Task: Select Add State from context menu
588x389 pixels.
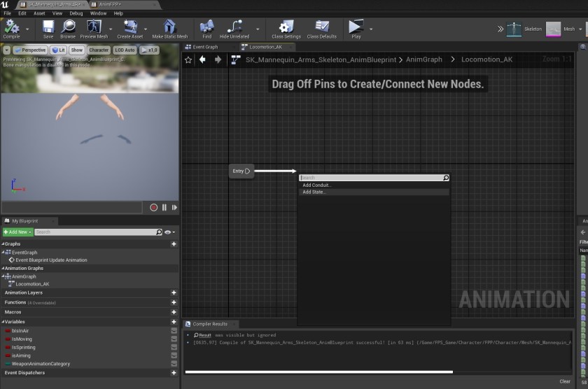Action: coord(314,192)
